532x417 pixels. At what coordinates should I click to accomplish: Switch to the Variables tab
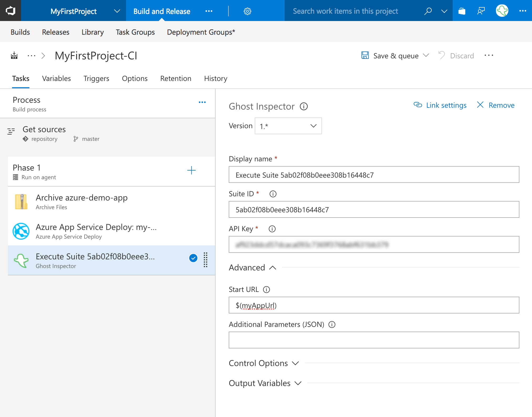click(56, 79)
